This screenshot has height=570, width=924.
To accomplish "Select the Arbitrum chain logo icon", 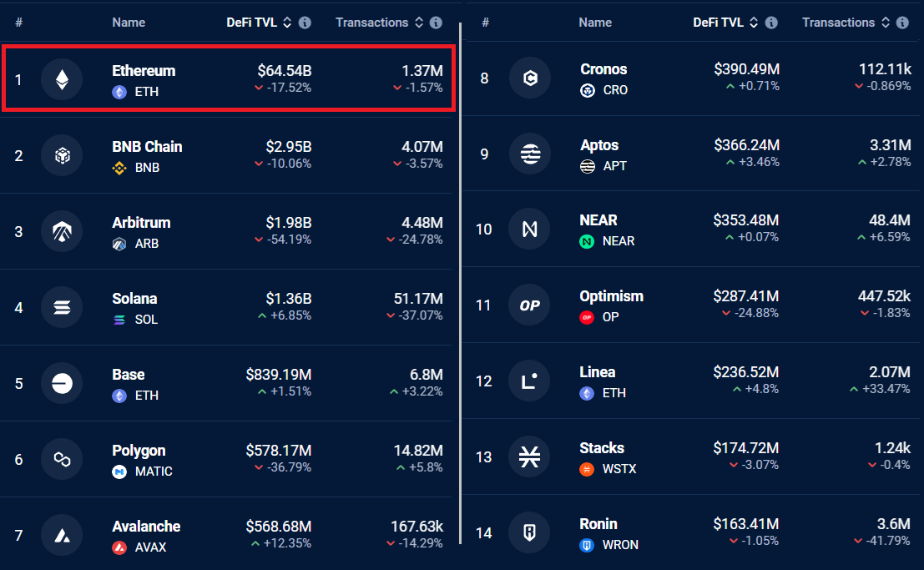I will 62,231.
